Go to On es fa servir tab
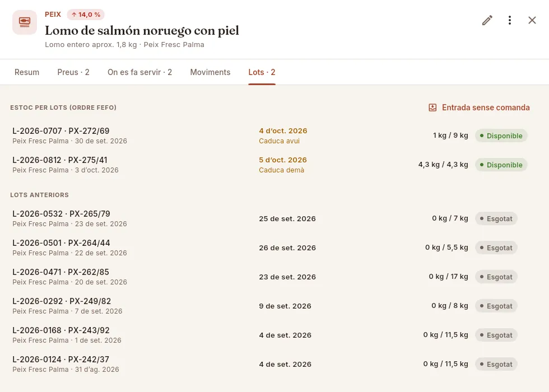Viewport: 549px width, 392px height. click(x=139, y=72)
